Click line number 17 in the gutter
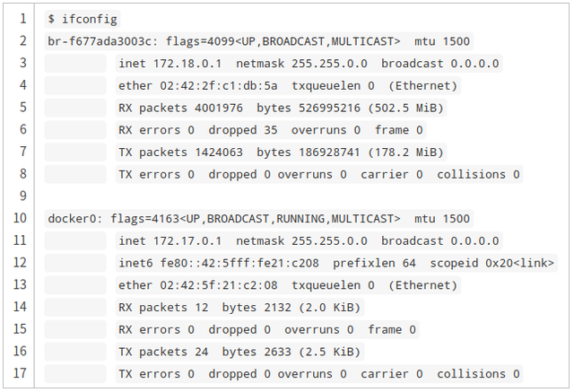574x392 pixels. click(x=22, y=373)
